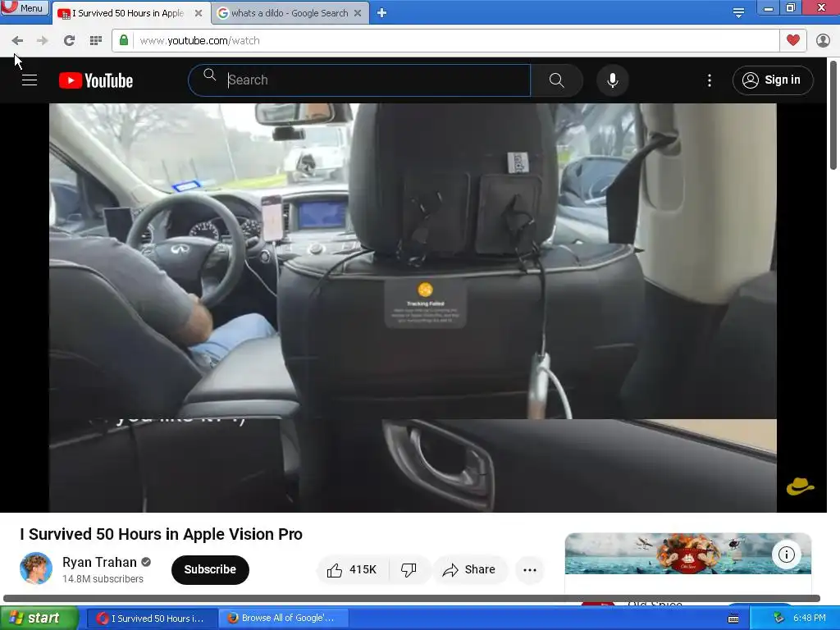
Task: Click the network tray icon
Action: point(778,619)
